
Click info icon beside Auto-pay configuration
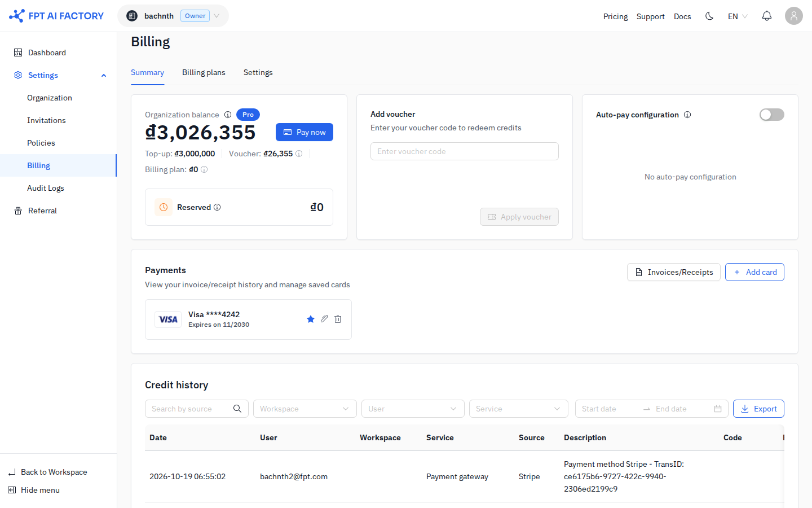pyautogui.click(x=687, y=115)
